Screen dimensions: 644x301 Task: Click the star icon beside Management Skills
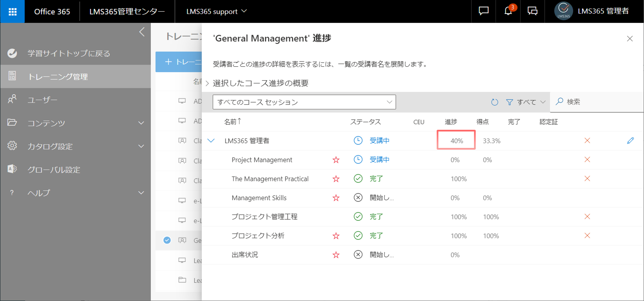pyautogui.click(x=336, y=198)
